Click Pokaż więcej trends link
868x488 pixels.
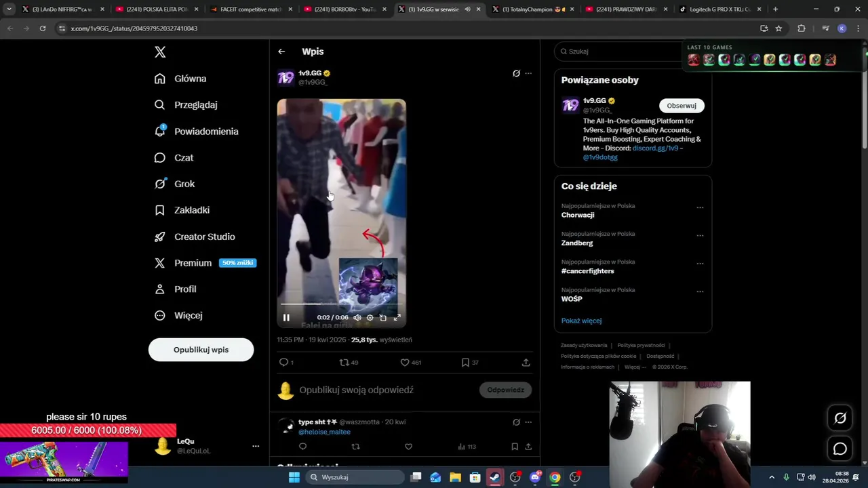pos(581,321)
